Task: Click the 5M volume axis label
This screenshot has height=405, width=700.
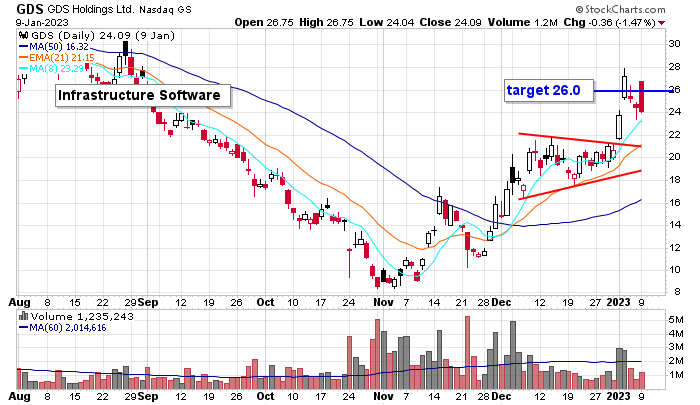Action: (675, 320)
